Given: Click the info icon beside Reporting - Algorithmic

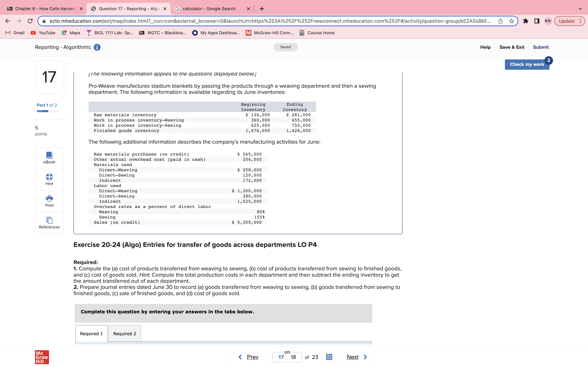Looking at the screenshot, I should pos(97,47).
